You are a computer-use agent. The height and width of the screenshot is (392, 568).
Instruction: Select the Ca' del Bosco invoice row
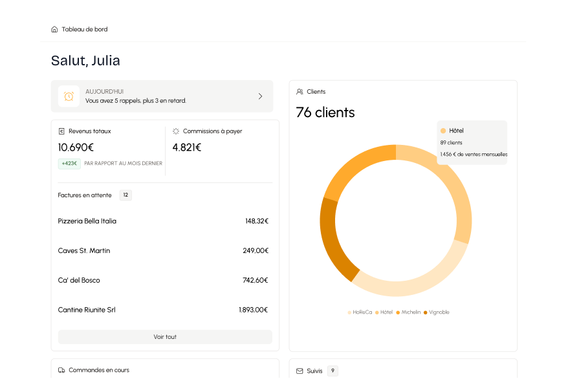(x=163, y=281)
